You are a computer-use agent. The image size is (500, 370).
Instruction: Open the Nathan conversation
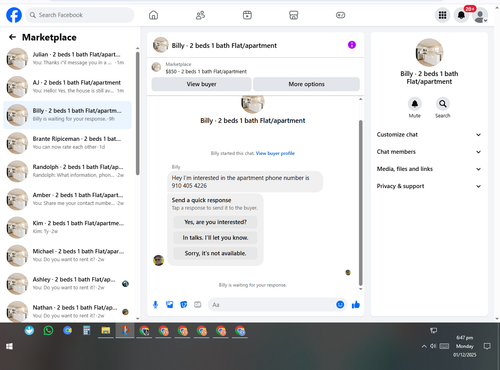67,311
